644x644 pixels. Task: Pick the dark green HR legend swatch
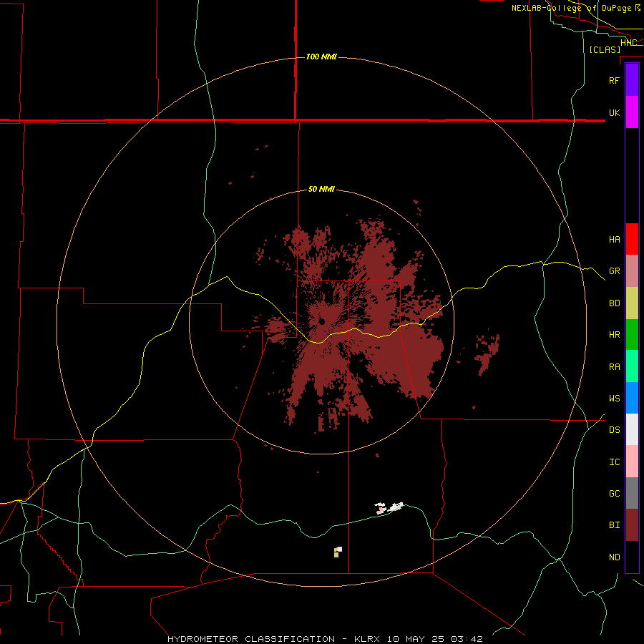(x=632, y=335)
